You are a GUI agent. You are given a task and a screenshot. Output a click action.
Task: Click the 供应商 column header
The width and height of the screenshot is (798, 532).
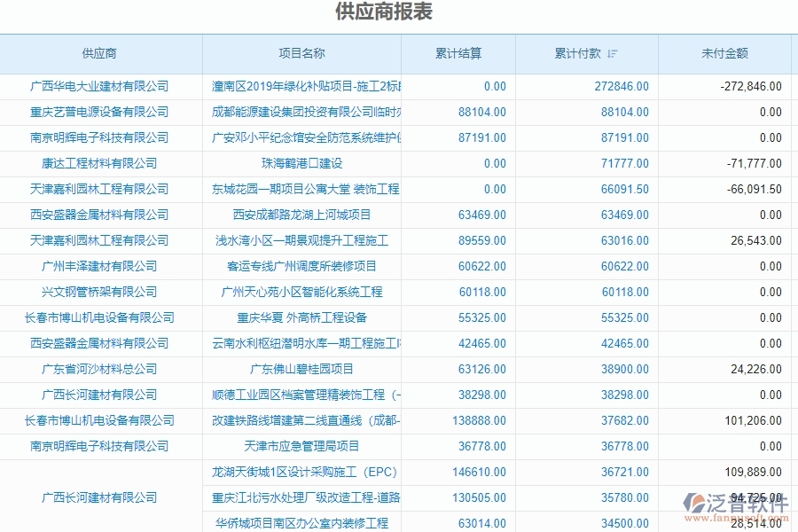[100, 53]
